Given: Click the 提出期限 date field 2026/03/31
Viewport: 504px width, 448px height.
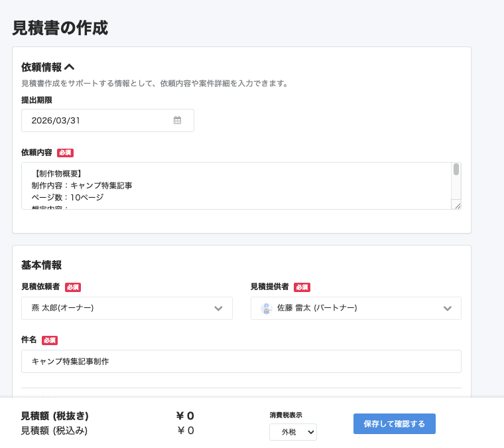Looking at the screenshot, I should [107, 120].
